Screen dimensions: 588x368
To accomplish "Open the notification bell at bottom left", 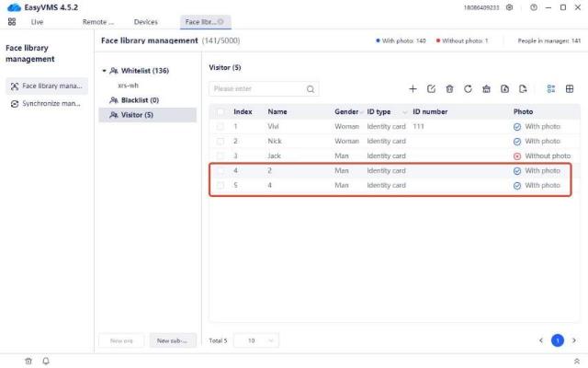I will coord(45,361).
